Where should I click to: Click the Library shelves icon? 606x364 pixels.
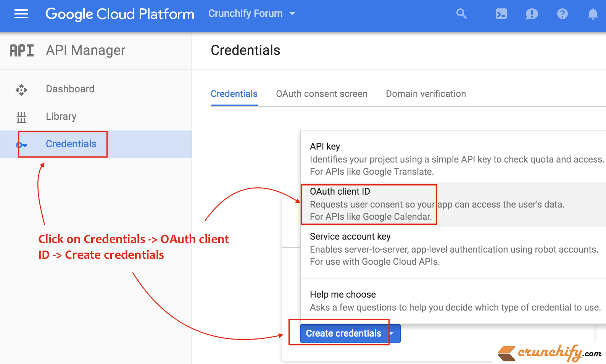click(x=21, y=117)
